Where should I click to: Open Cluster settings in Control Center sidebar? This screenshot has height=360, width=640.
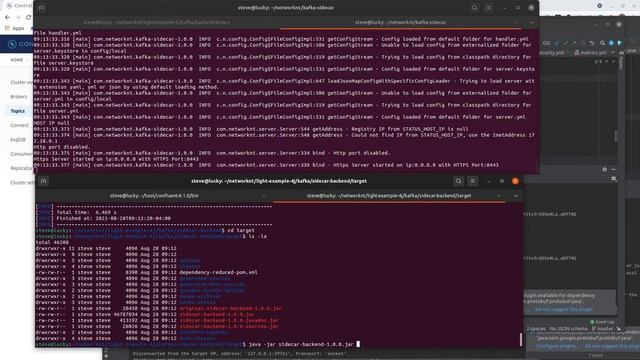(x=22, y=182)
